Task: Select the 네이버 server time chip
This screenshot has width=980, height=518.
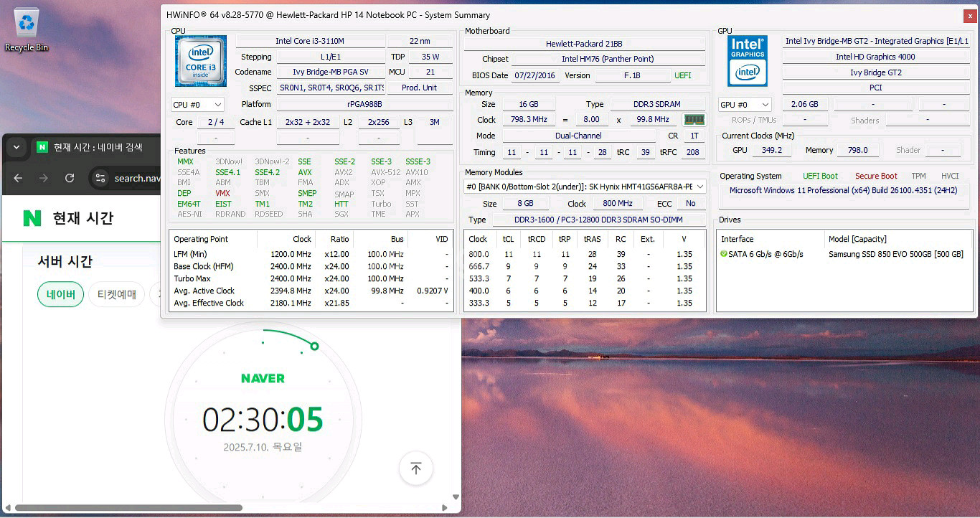Action: pos(61,294)
